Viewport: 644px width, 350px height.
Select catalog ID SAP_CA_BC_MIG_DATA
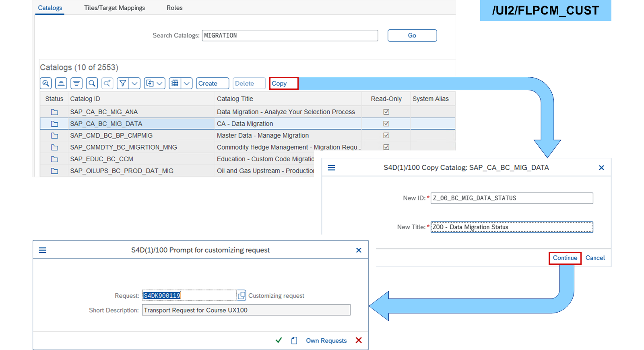[x=106, y=124]
